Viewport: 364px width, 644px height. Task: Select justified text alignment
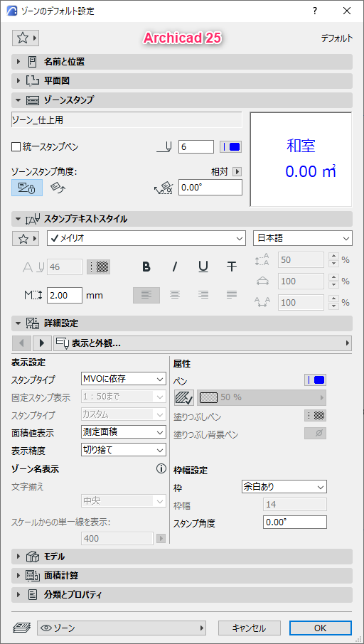pos(232,295)
